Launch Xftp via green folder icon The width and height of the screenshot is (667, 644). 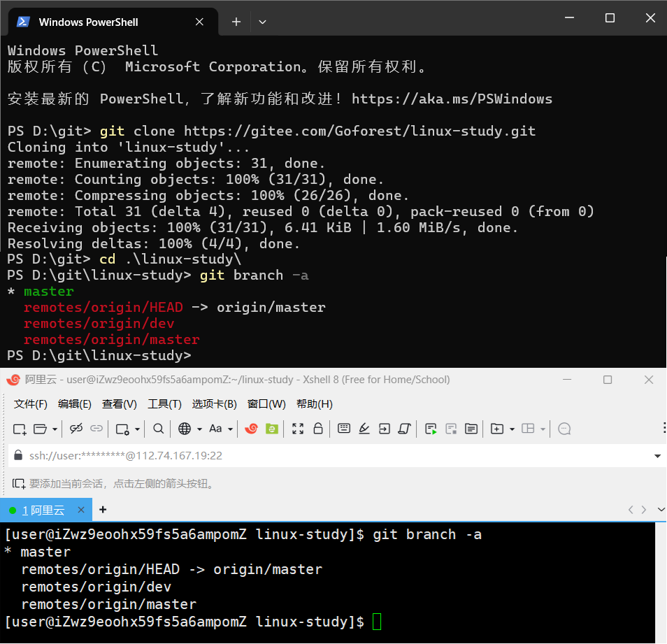pyautogui.click(x=272, y=429)
